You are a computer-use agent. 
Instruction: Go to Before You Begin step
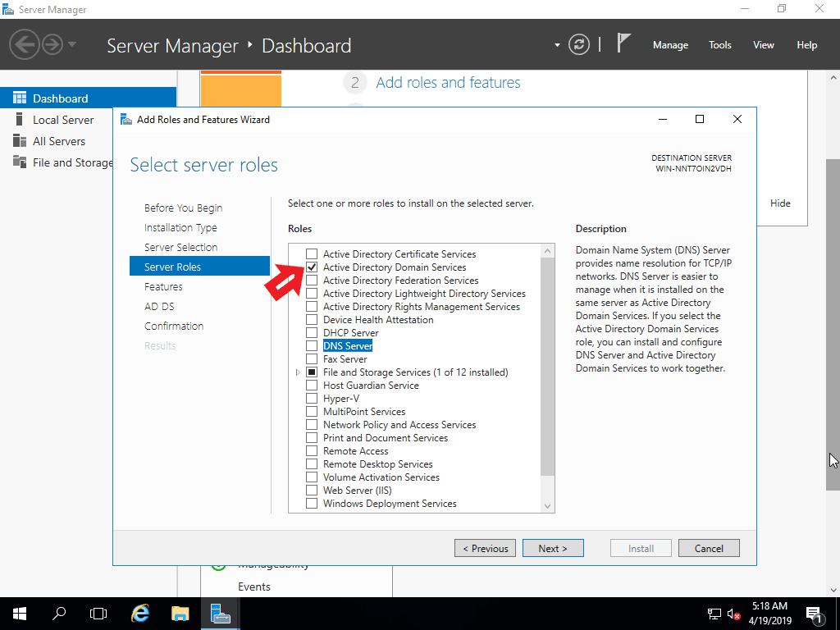pyautogui.click(x=183, y=208)
